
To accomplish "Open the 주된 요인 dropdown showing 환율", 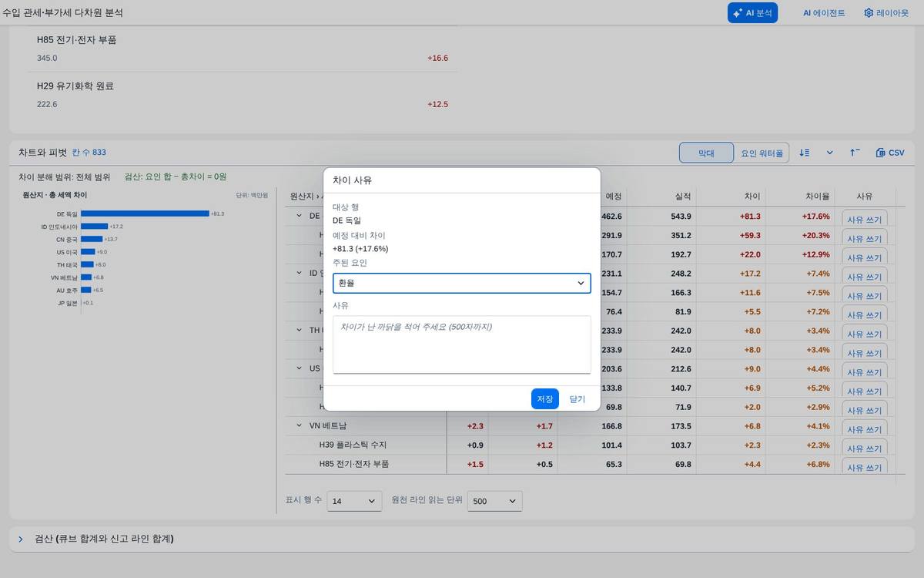I will point(462,283).
